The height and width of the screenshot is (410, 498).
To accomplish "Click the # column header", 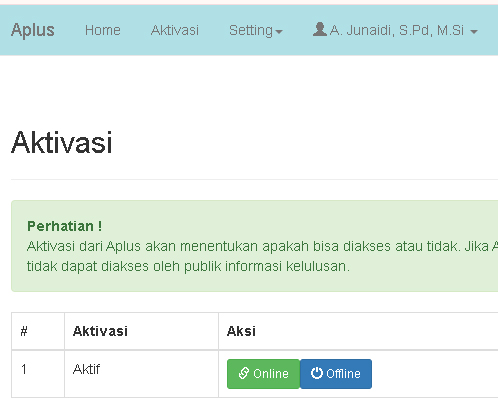I will (x=24, y=331).
